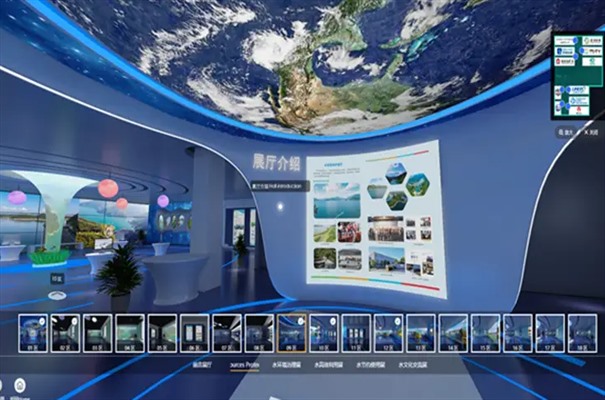The image size is (605, 400).
Task: Open scene thumbnail 18
Action: (x=583, y=333)
